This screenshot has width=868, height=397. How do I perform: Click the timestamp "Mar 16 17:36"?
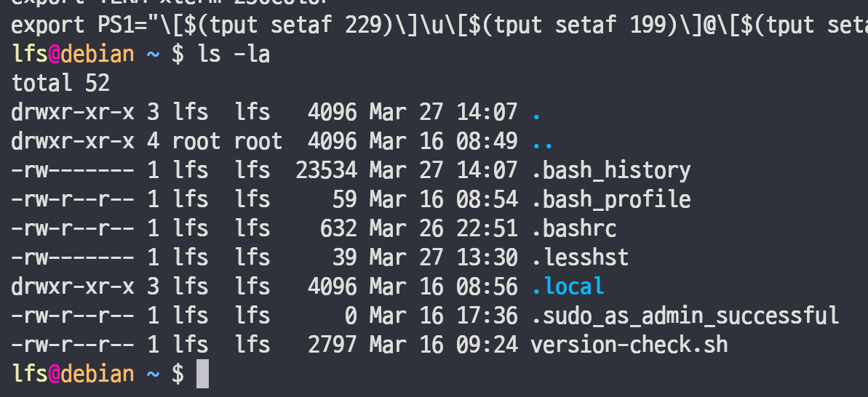443,315
